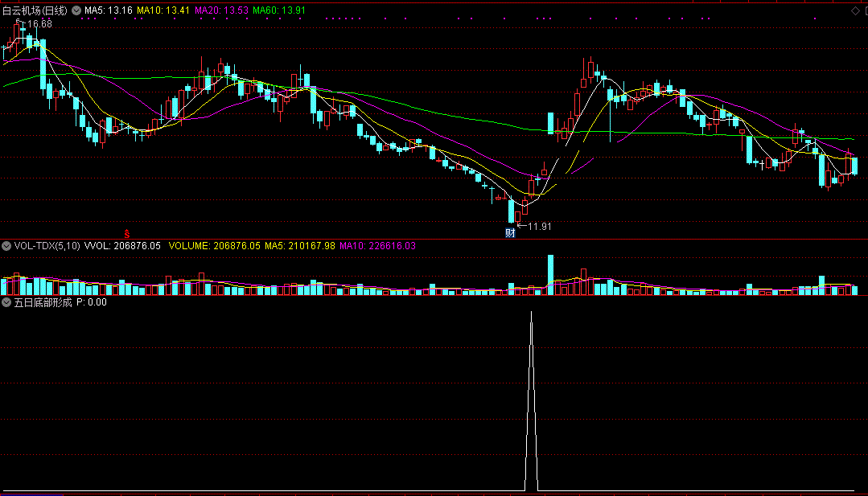Click the 财 financial marker icon

[510, 233]
